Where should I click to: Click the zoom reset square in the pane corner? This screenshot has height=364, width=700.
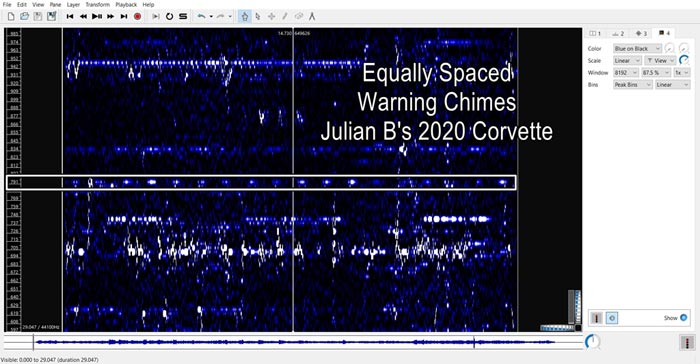coord(578,328)
